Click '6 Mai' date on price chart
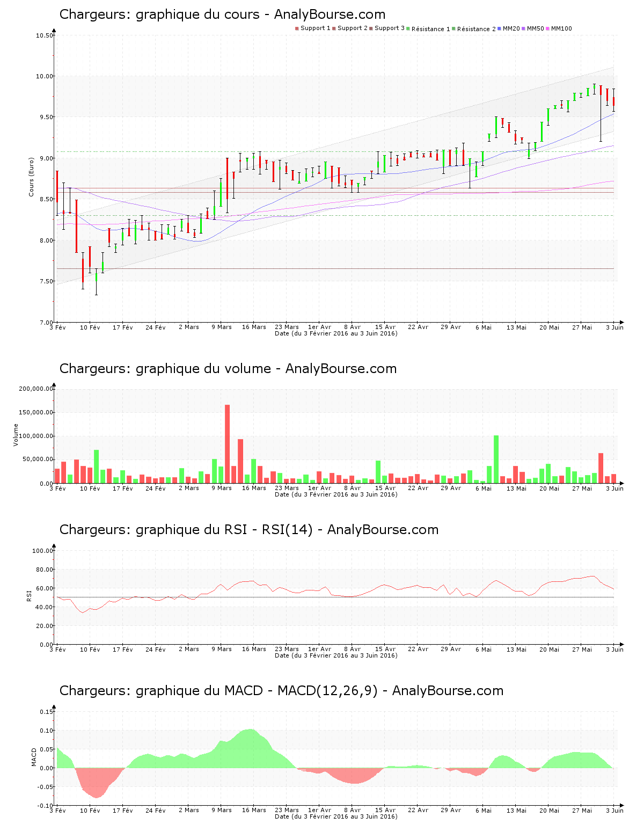Screen dimensions: 644x832 484,327
